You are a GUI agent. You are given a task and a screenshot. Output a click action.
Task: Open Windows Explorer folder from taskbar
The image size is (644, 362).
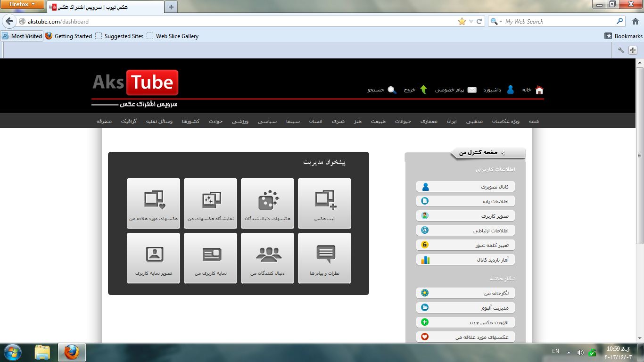(42, 352)
